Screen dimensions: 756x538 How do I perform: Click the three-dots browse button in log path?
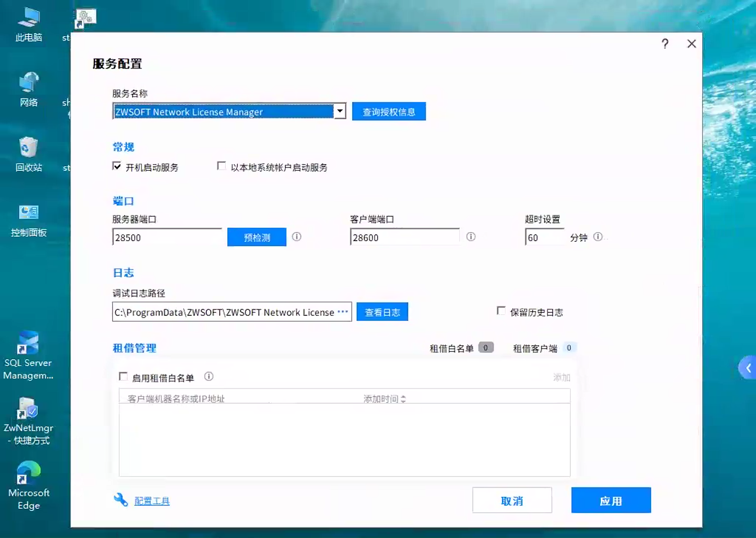click(343, 311)
